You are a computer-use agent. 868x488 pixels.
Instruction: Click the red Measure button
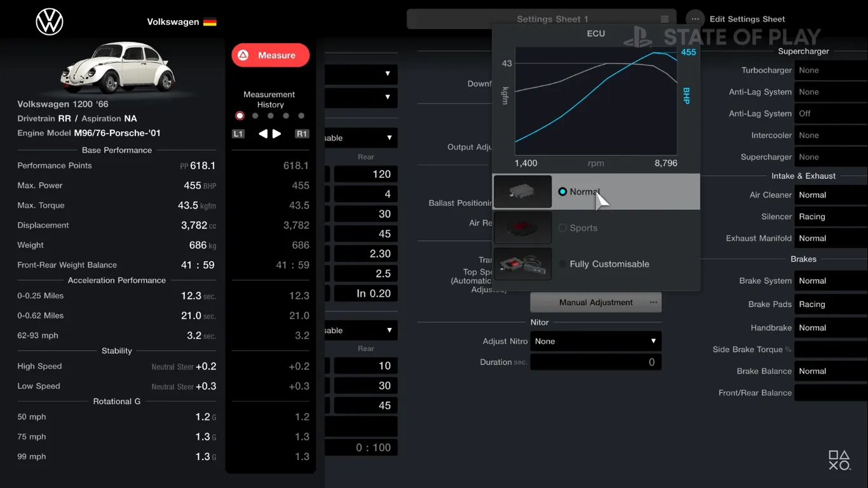click(x=270, y=55)
